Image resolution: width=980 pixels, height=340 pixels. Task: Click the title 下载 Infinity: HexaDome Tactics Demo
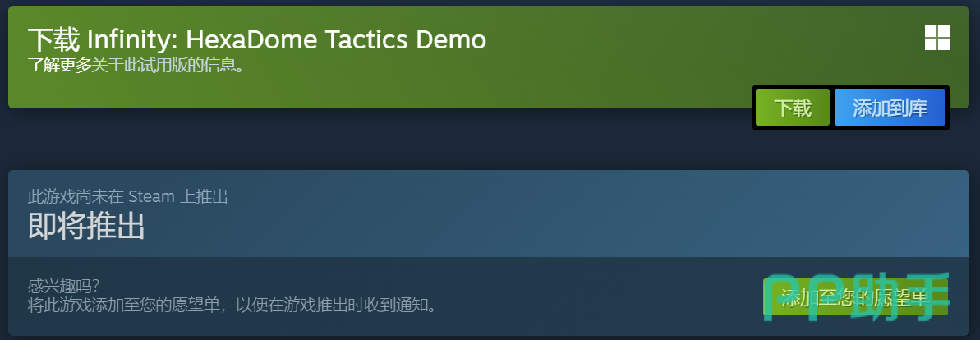pyautogui.click(x=257, y=40)
